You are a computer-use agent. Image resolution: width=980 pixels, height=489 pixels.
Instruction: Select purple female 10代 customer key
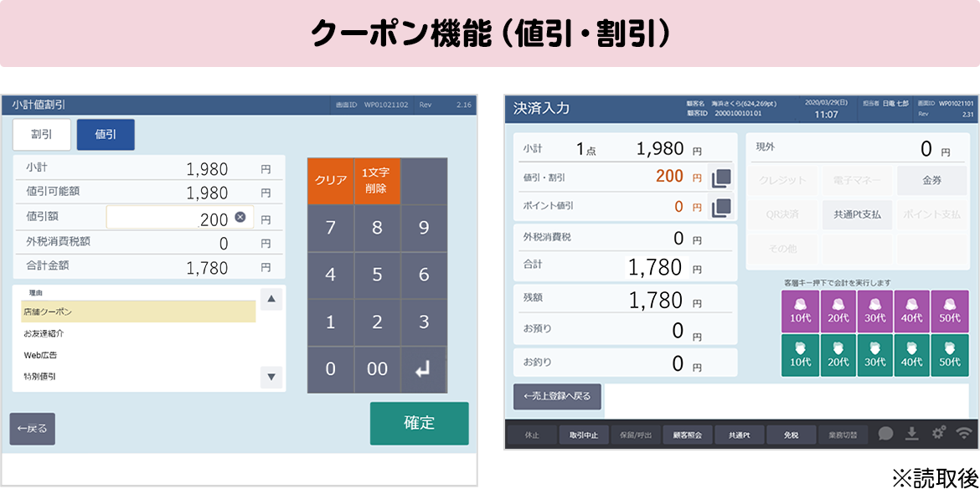(x=799, y=311)
